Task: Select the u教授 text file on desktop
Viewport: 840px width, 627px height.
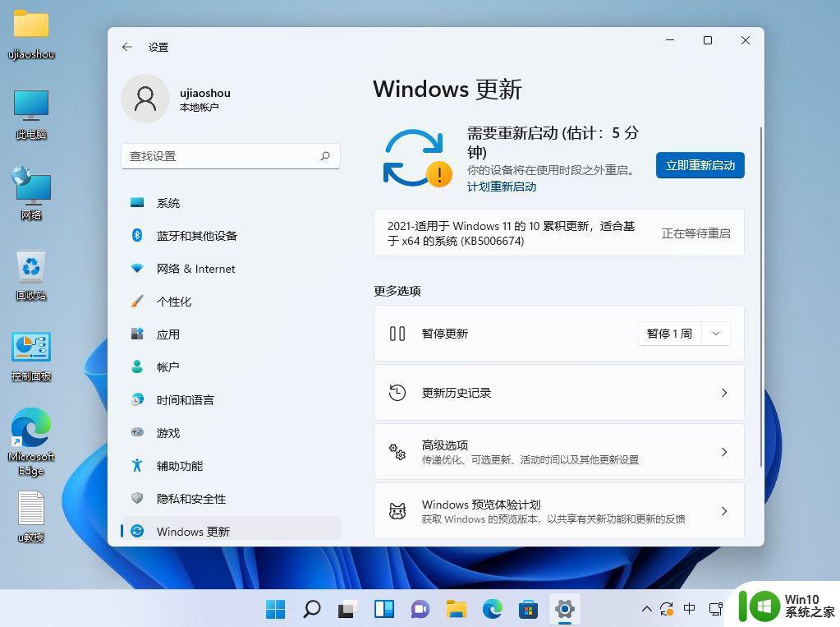Action: 31,516
